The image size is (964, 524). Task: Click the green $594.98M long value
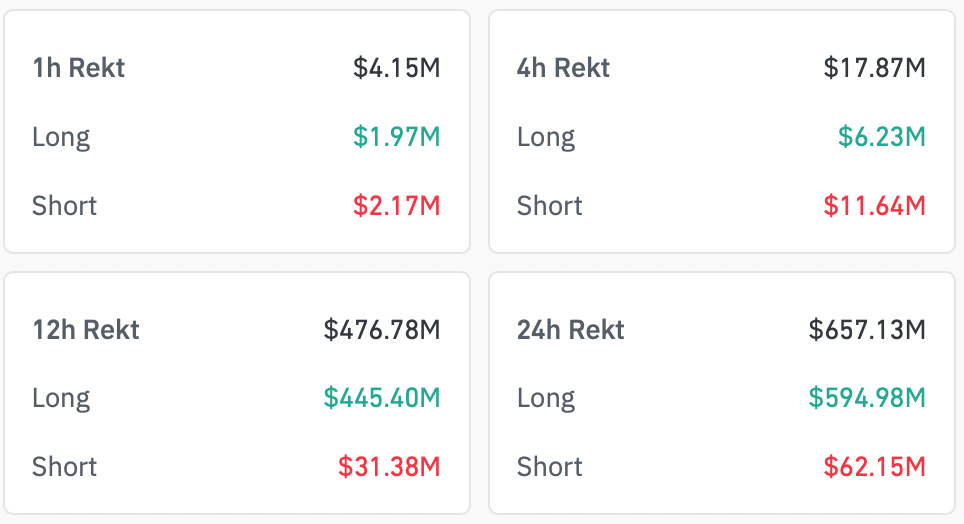[867, 398]
